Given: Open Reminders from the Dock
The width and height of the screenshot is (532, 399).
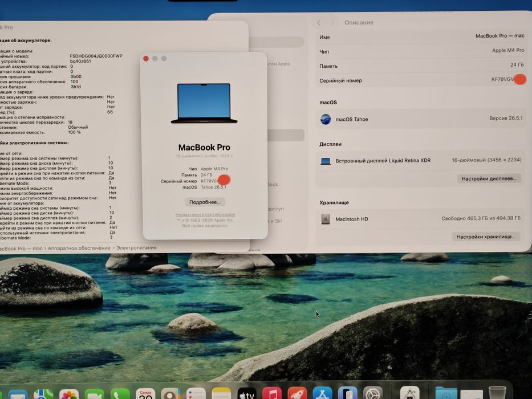Looking at the screenshot, I should pos(196,393).
